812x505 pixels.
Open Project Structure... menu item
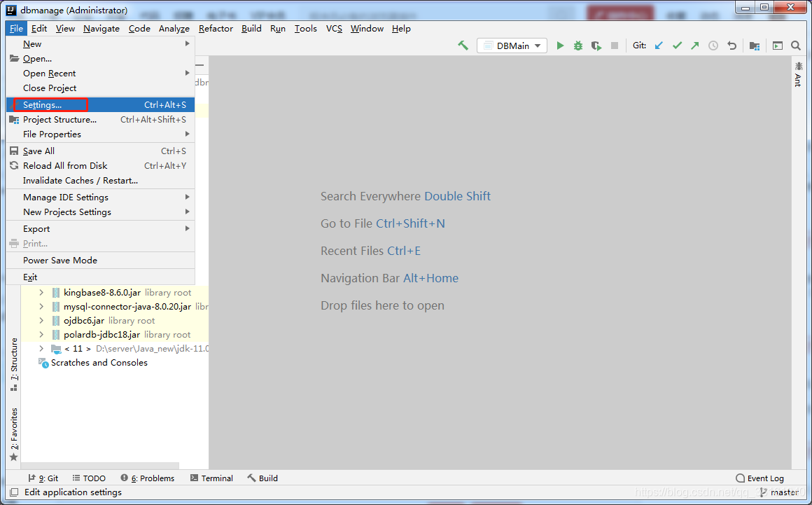point(101,119)
